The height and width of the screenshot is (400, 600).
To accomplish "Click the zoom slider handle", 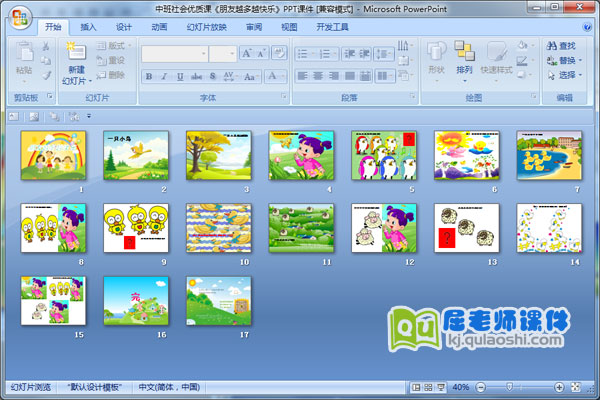I will coord(510,386).
